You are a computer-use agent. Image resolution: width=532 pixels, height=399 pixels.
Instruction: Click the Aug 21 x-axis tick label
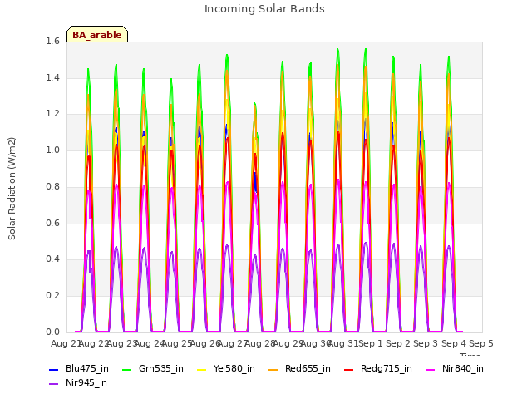click(66, 343)
